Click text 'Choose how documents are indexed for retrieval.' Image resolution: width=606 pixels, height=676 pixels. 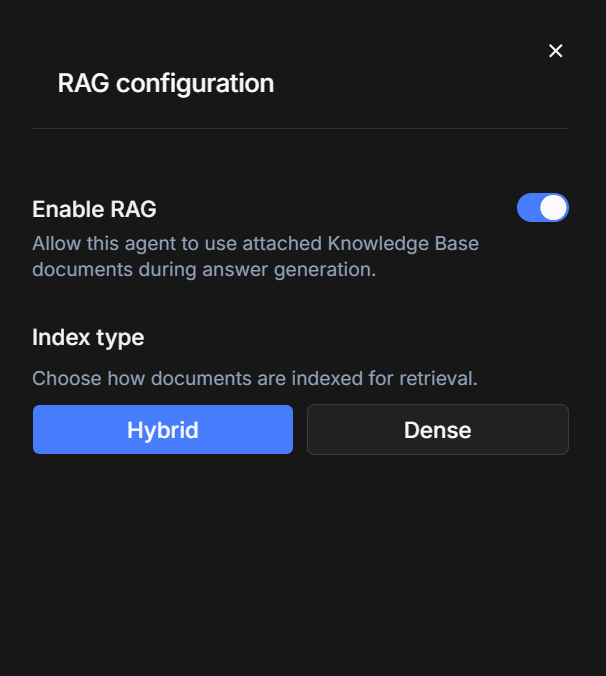(255, 378)
